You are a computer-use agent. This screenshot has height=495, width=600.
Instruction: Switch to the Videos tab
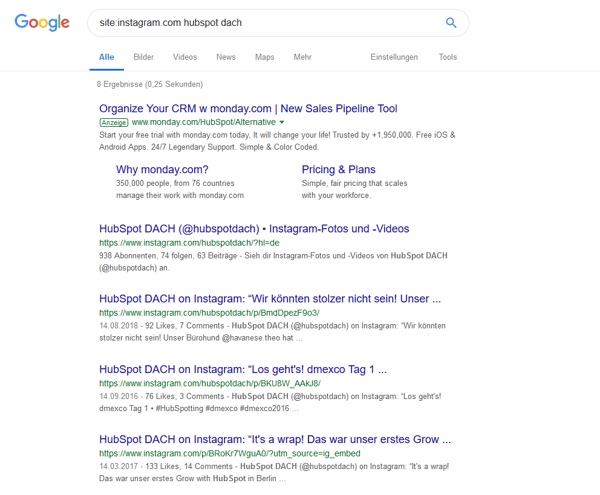pos(185,57)
